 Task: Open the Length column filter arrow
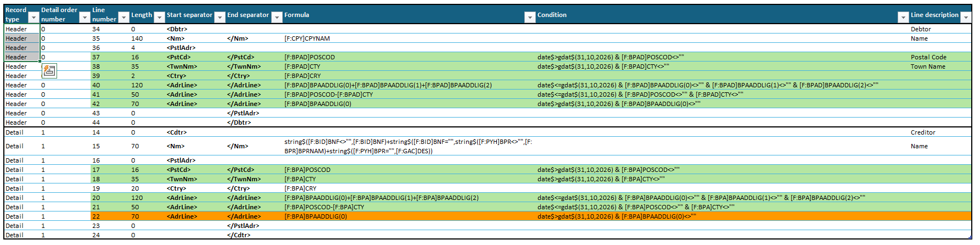[x=159, y=18]
